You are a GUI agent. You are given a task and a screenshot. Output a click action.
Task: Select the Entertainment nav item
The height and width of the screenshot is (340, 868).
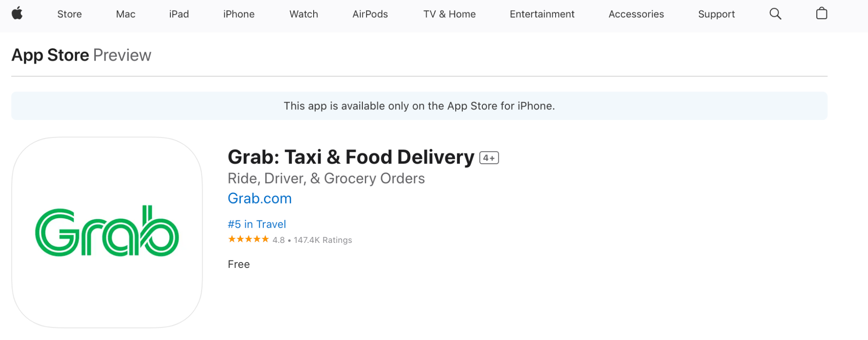[542, 14]
